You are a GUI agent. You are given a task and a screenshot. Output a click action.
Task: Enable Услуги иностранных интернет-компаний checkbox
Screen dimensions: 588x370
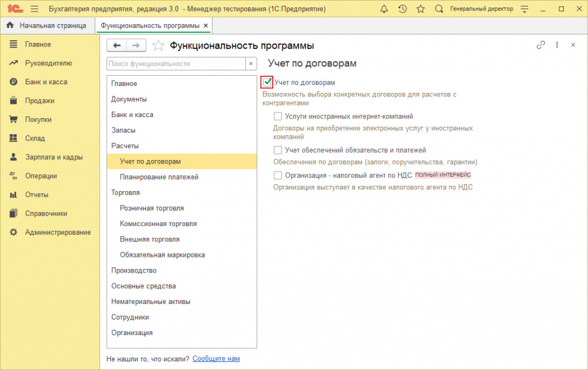tap(277, 116)
